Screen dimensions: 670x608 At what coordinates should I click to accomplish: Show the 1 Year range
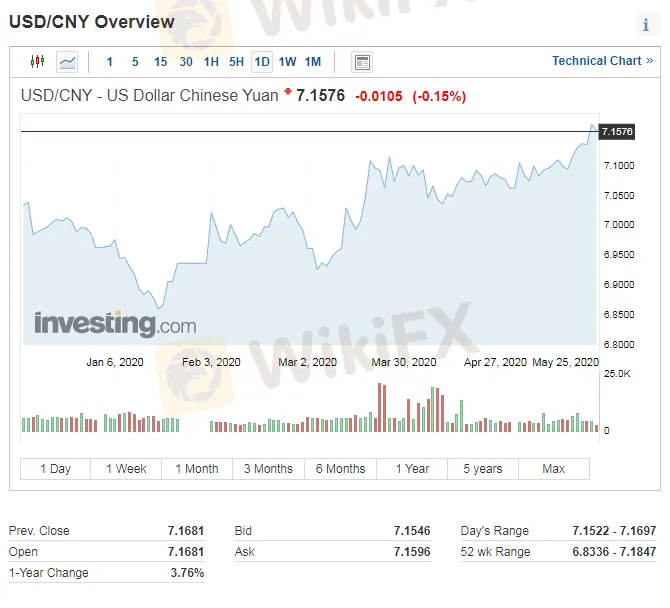412,469
